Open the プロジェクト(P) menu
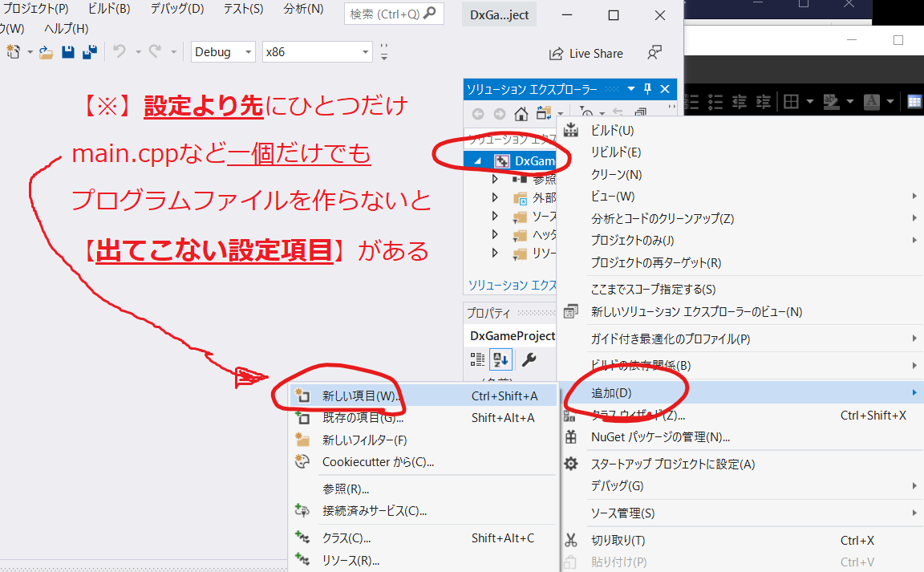This screenshot has width=924, height=572. click(x=34, y=9)
